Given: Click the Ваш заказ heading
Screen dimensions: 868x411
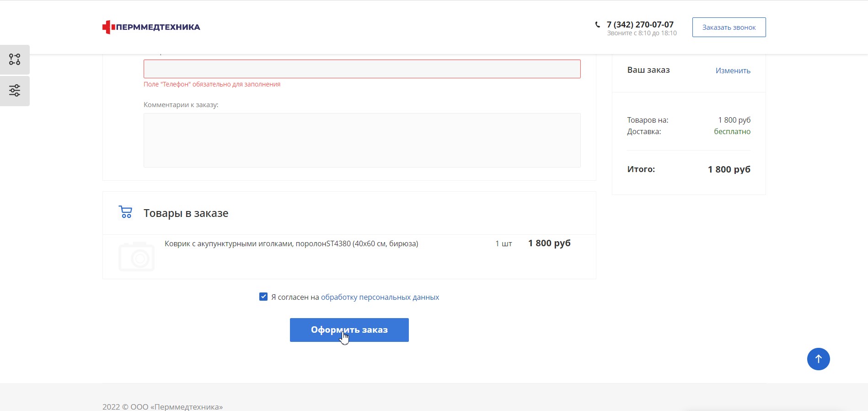Looking at the screenshot, I should 648,70.
